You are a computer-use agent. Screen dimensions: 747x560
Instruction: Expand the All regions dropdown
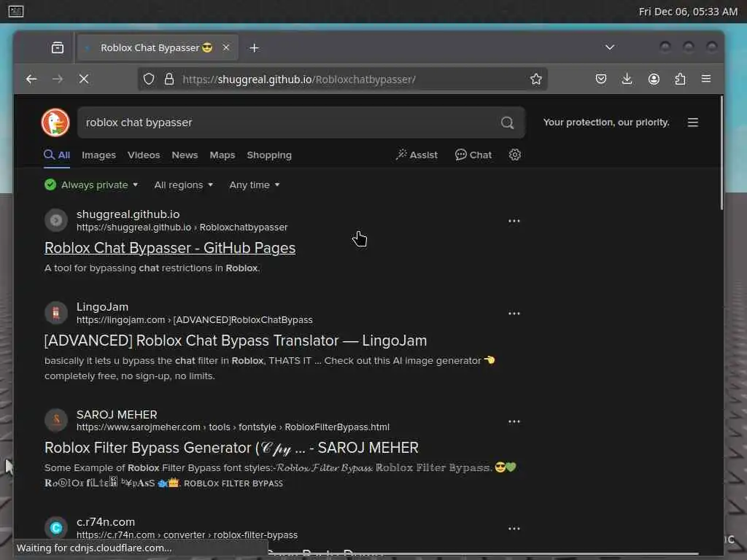pos(183,184)
